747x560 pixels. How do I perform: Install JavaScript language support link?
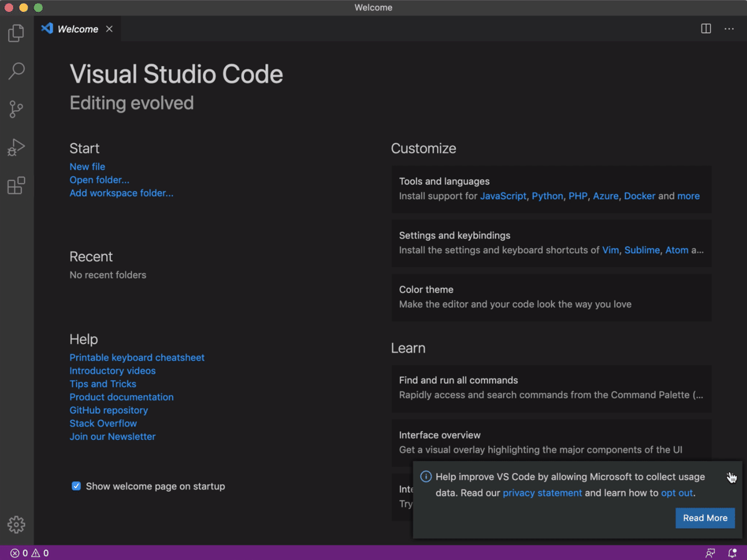[503, 196]
